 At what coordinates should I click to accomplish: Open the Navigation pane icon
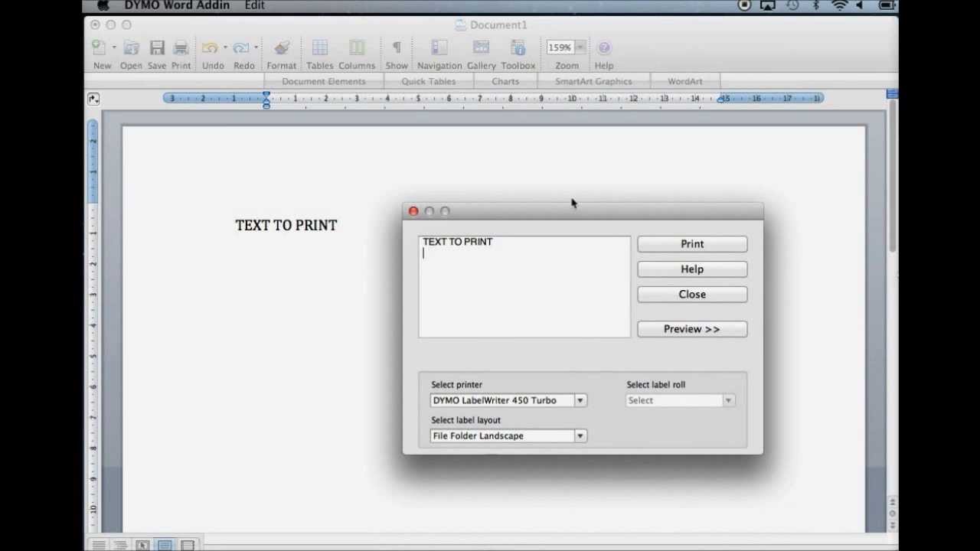tap(439, 47)
